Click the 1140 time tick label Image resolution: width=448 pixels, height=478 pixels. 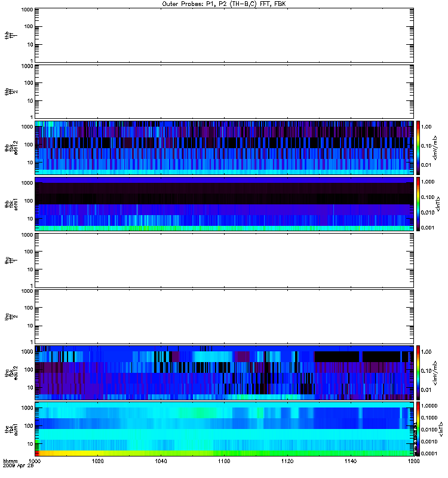pyautogui.click(x=351, y=461)
